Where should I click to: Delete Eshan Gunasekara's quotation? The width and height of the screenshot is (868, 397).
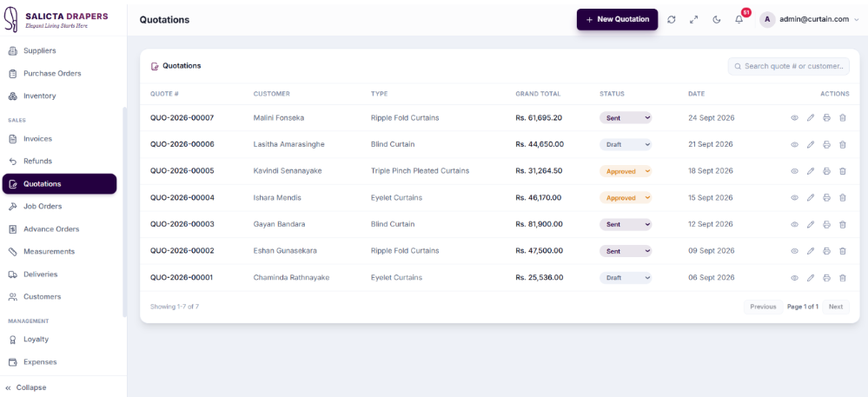pos(843,251)
